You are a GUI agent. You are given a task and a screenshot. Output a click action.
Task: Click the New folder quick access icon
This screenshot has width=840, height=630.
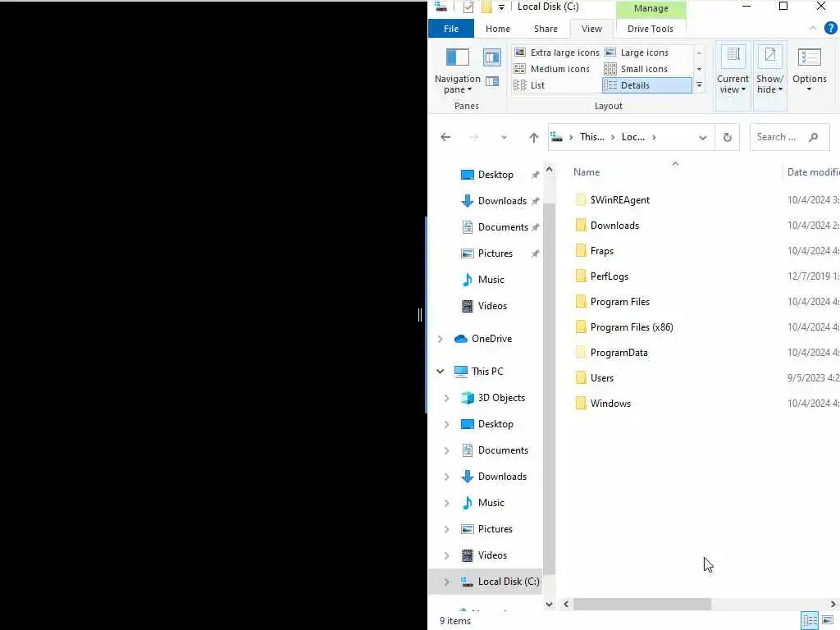(x=486, y=7)
